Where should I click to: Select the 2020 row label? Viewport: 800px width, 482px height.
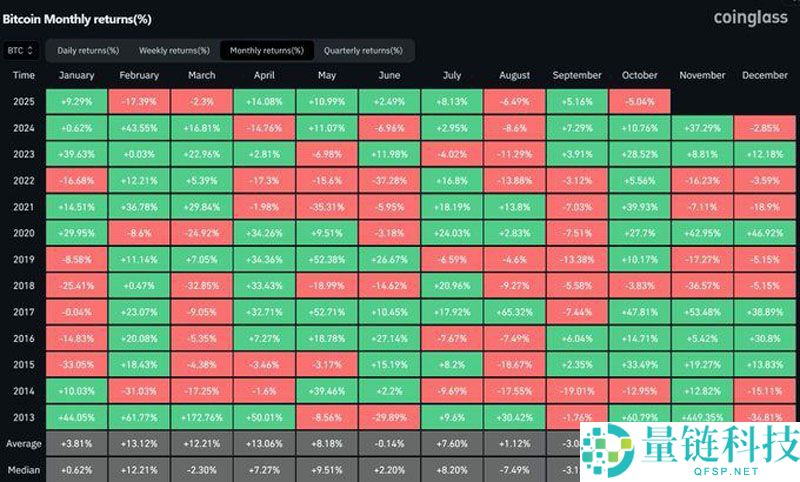(23, 233)
